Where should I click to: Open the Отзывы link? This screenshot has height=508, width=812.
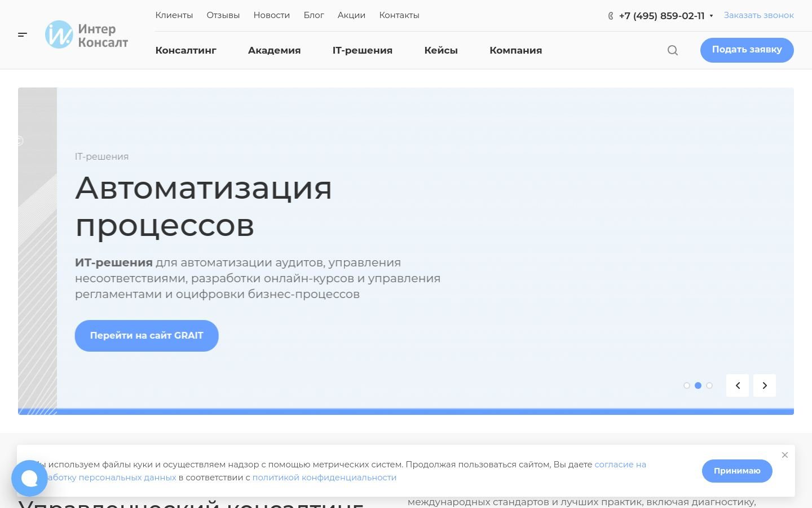tap(223, 15)
